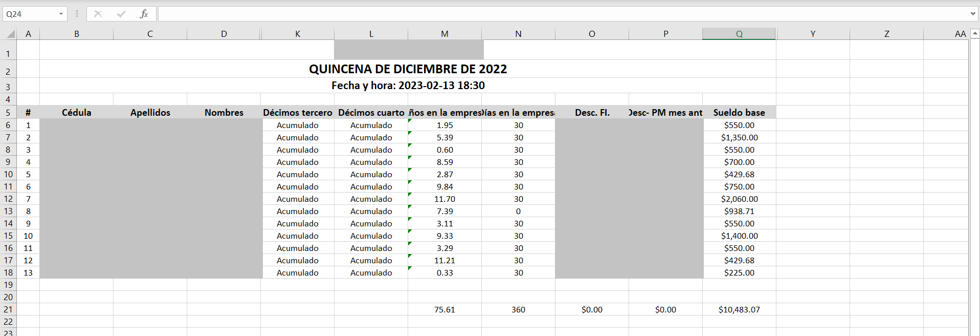Select row 13 header
This screenshot has height=336, width=980.
point(8,211)
